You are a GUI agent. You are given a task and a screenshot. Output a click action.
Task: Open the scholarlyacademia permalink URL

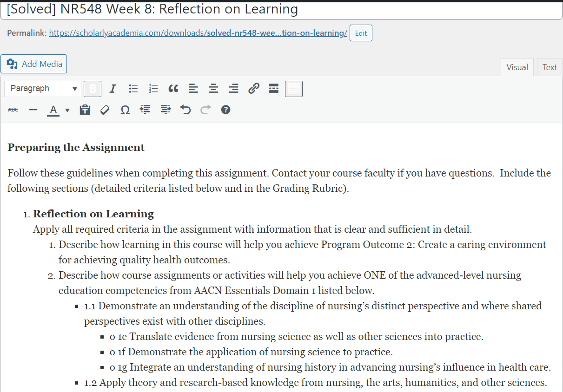[198, 33]
